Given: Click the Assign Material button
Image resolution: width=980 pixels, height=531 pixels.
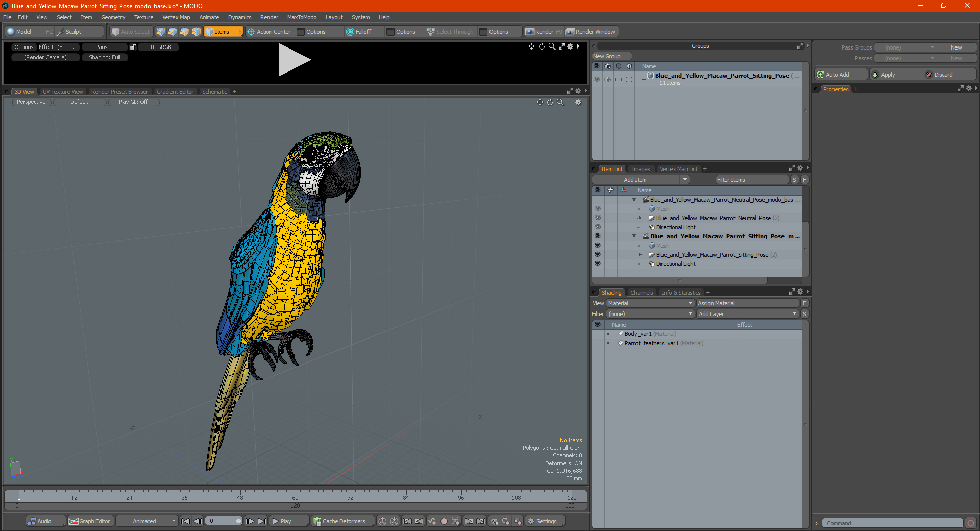Looking at the screenshot, I should (x=748, y=303).
